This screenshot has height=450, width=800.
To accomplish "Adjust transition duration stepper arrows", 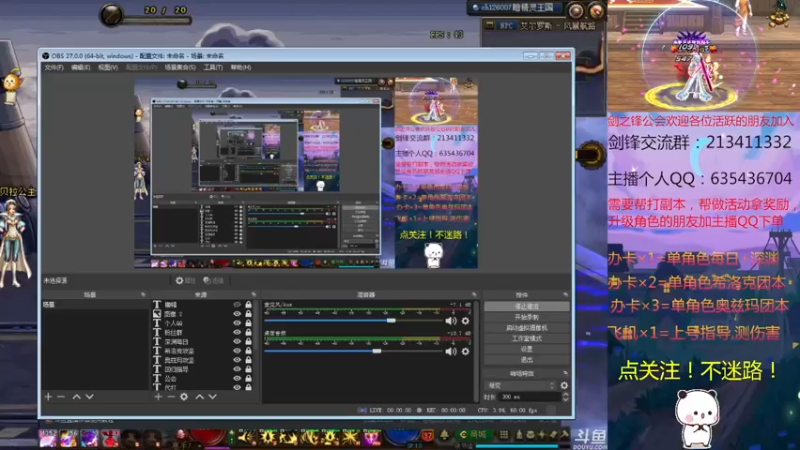I will 565,396.
